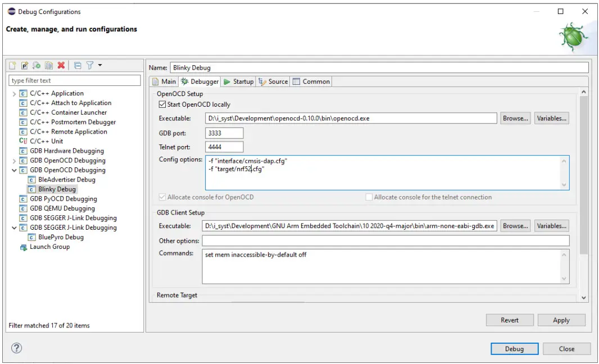Click help question mark icon

16,348
